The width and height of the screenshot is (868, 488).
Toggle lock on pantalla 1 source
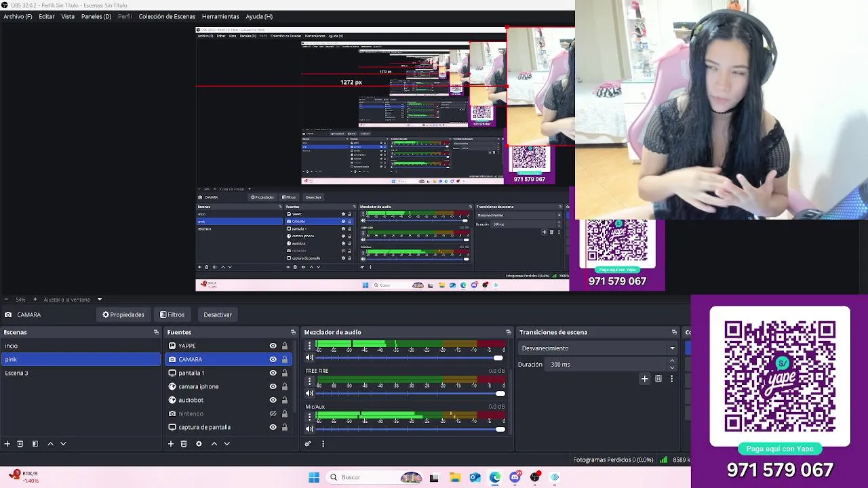coord(285,373)
